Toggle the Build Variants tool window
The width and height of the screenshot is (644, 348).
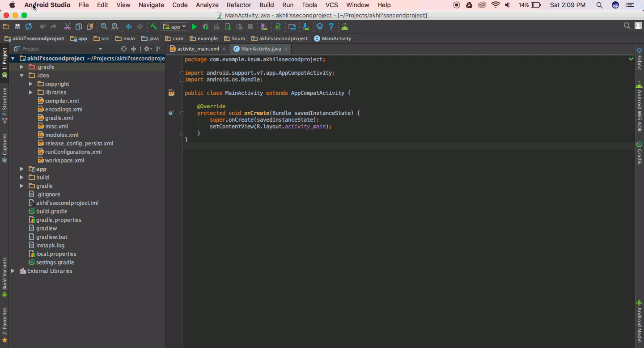pyautogui.click(x=4, y=278)
